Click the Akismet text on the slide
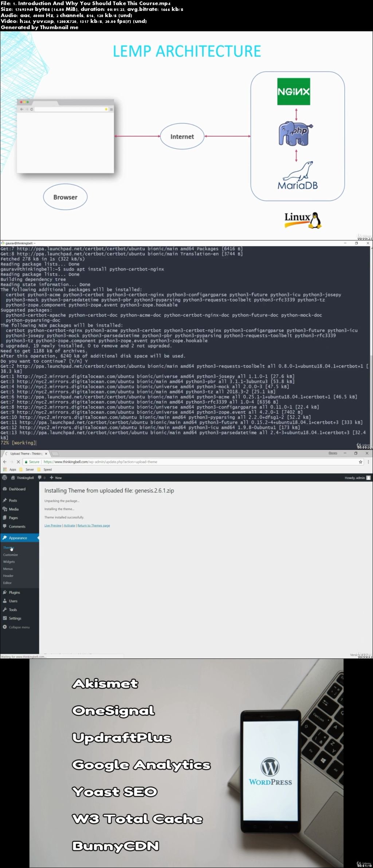 tap(105, 684)
